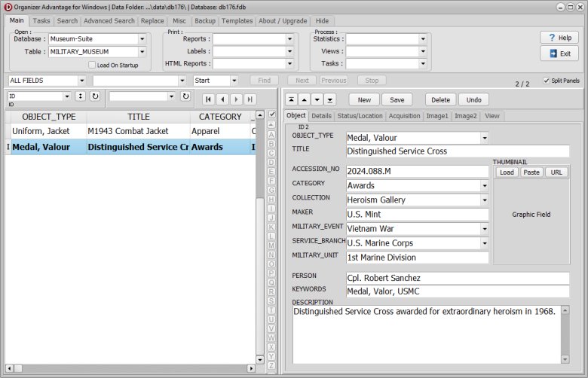This screenshot has height=378, width=588.
Task: Open the Status/Location tab
Action: (x=360, y=116)
